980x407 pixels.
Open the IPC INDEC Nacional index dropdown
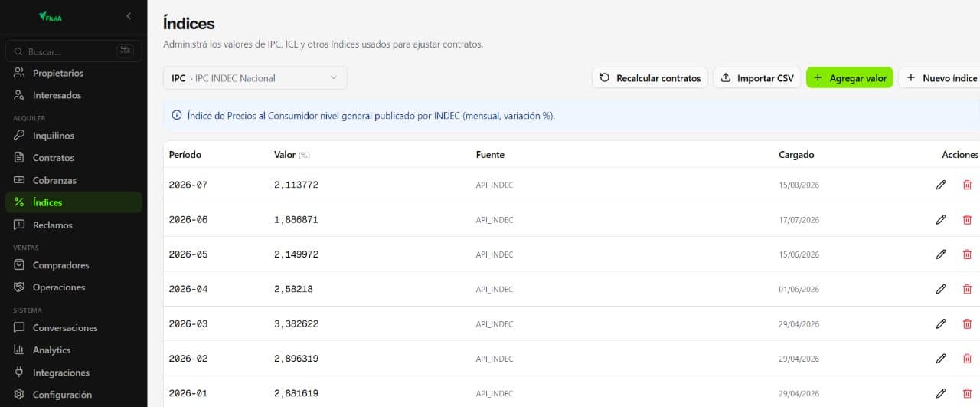click(x=255, y=78)
